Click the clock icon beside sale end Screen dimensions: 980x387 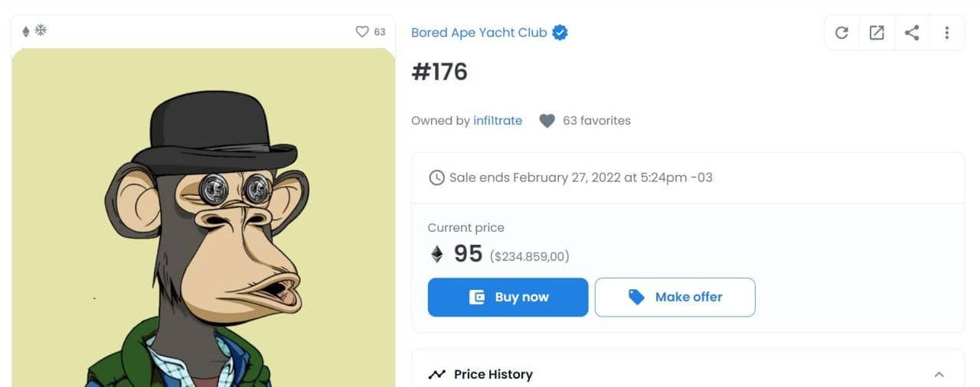[x=436, y=178]
